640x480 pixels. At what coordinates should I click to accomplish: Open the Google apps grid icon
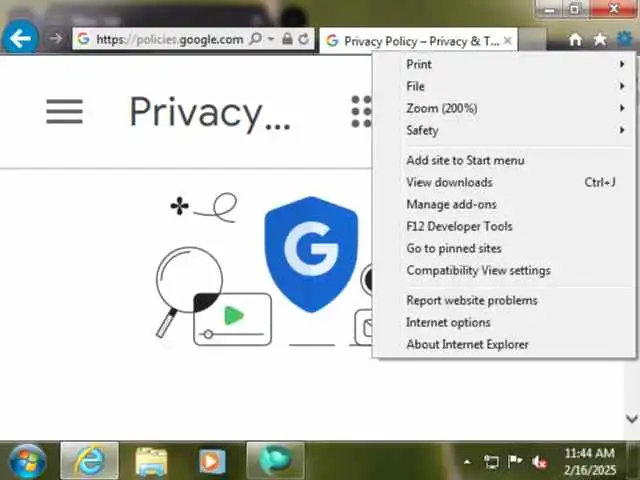click(362, 111)
